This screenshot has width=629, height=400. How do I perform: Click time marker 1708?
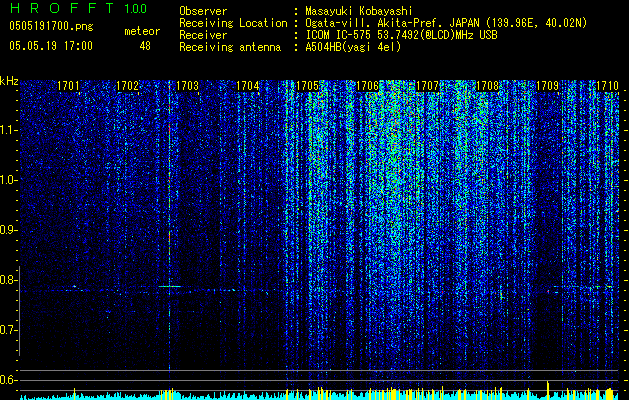[487, 86]
